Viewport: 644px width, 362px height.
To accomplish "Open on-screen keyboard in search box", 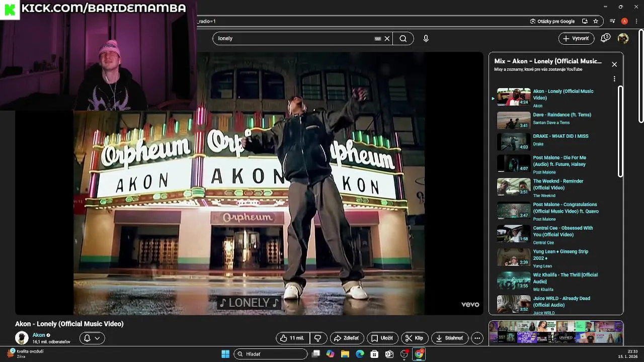I will (x=377, y=39).
